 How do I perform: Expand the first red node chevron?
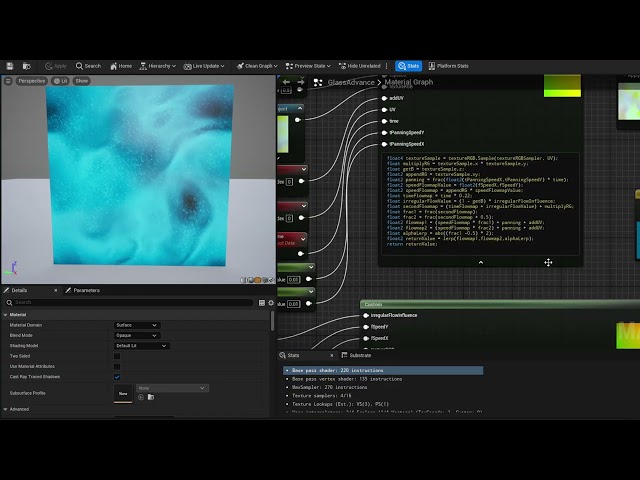[x=304, y=169]
